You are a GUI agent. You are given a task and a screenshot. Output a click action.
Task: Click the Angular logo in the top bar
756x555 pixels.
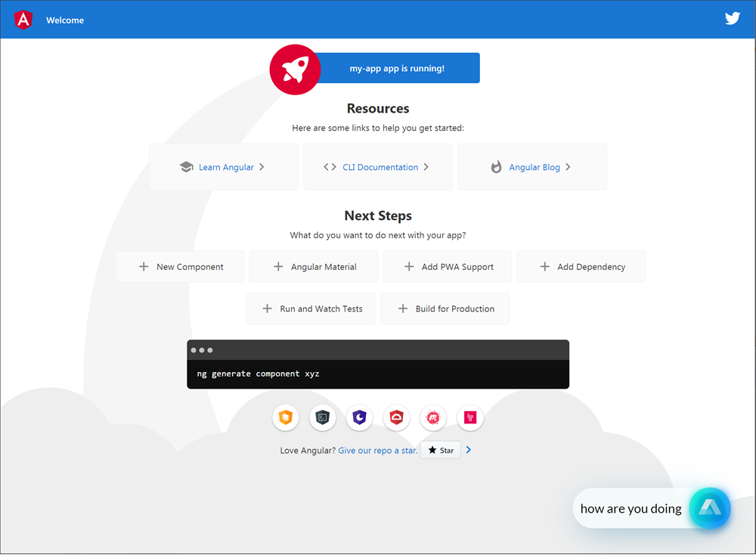[x=22, y=20]
